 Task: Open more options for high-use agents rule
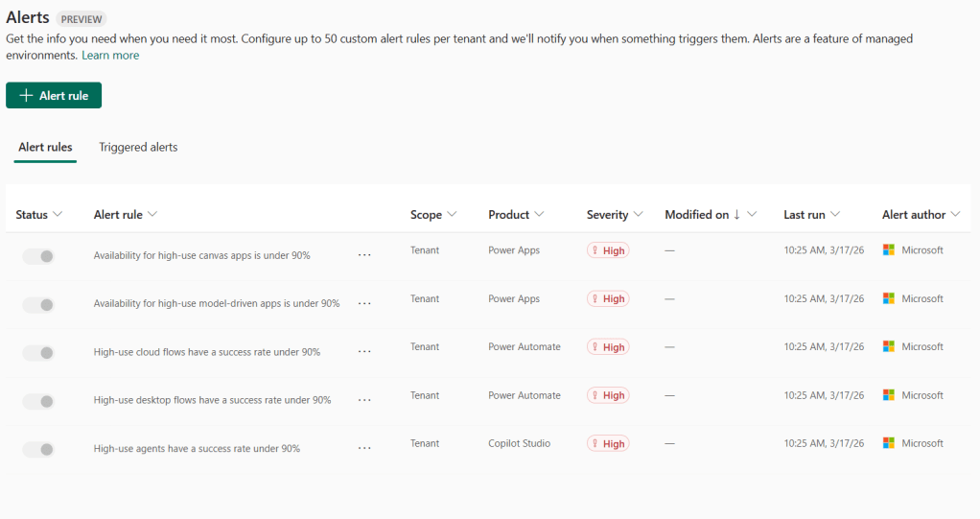tap(364, 448)
